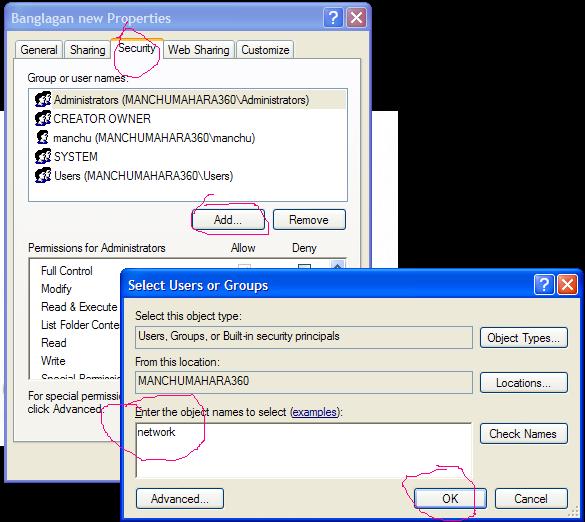The width and height of the screenshot is (585, 522).
Task: Click the Full Control permission row
Action: [x=67, y=271]
